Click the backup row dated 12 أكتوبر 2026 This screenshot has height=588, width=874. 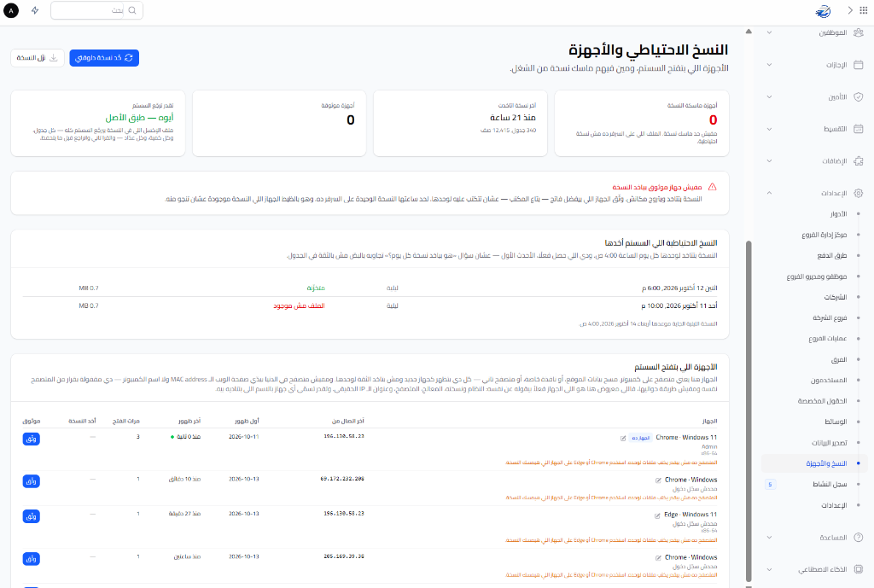370,288
